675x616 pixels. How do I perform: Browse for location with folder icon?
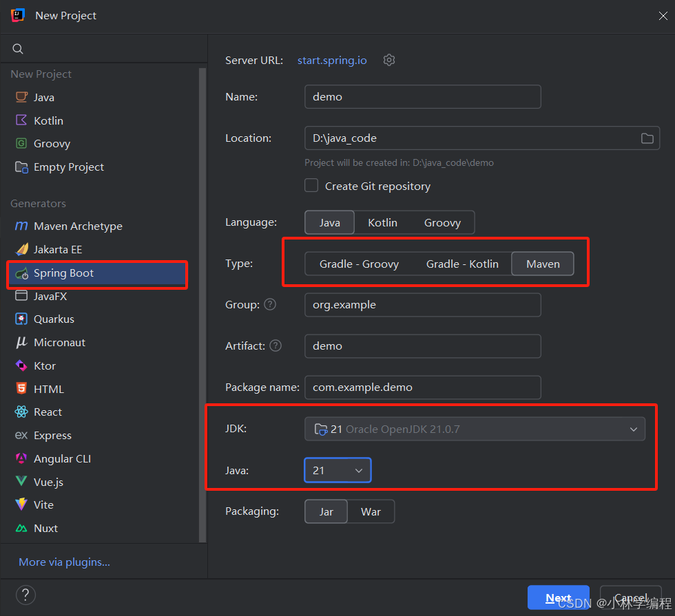click(647, 138)
